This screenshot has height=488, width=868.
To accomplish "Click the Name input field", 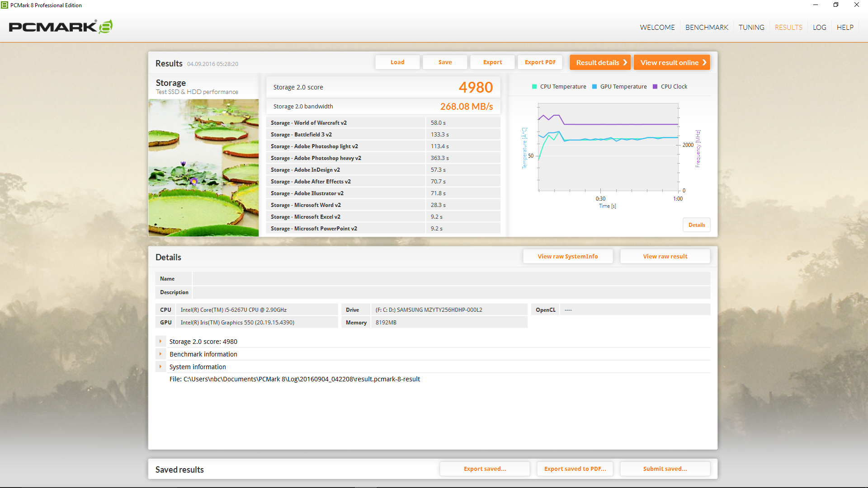I will pyautogui.click(x=451, y=279).
